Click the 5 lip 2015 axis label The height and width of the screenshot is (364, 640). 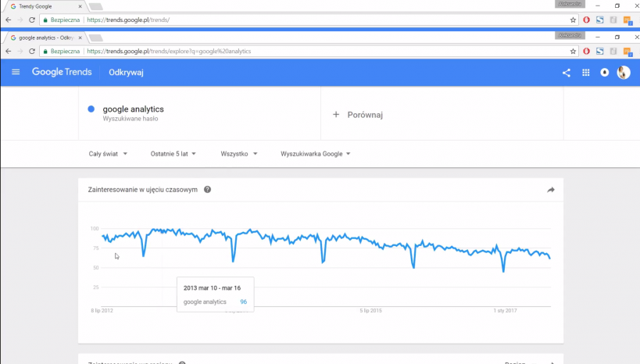(x=370, y=311)
